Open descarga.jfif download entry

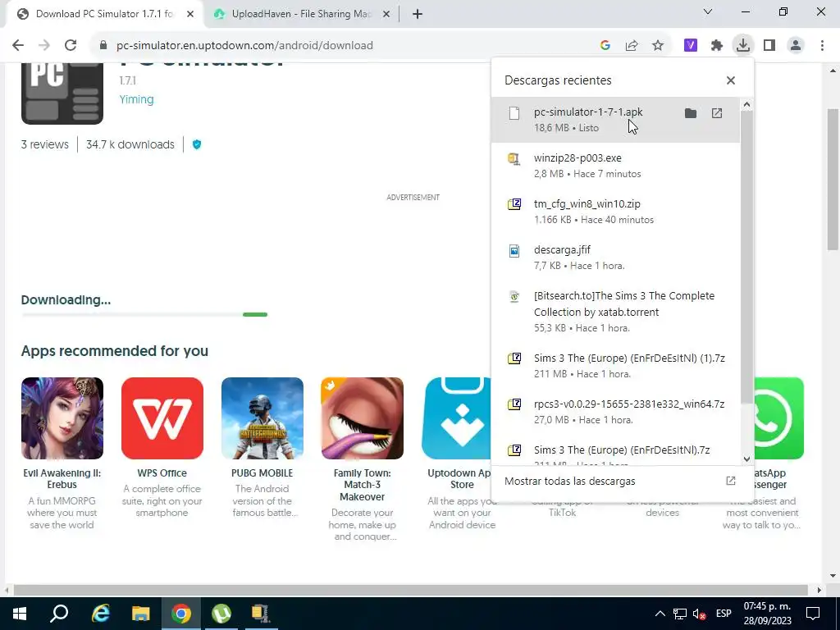615,258
